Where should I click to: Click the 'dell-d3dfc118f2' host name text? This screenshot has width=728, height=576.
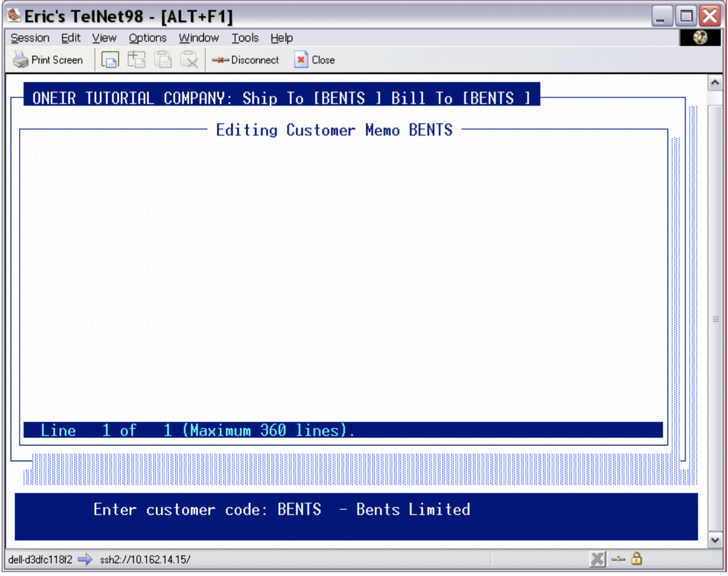click(40, 559)
